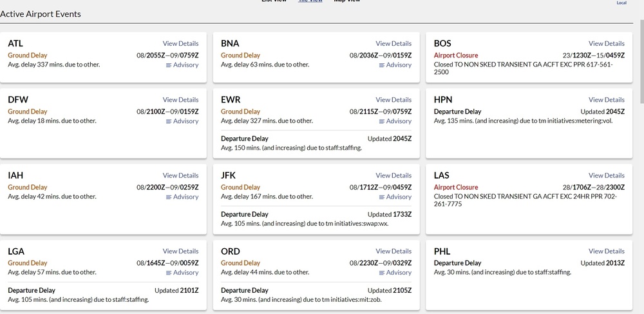644x314 pixels.
Task: Show View Details for PHL
Action: click(x=606, y=251)
